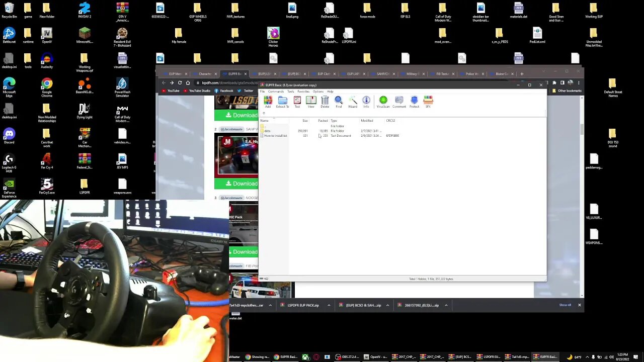The height and width of the screenshot is (362, 644).
Task: Click the Delete trash icon in WinRAR
Action: tap(325, 102)
